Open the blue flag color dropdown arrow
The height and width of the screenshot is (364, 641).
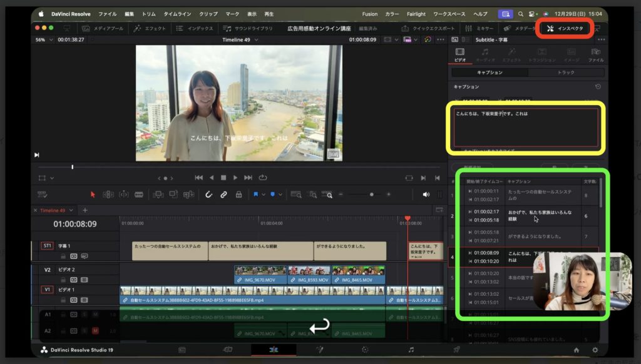(x=264, y=195)
